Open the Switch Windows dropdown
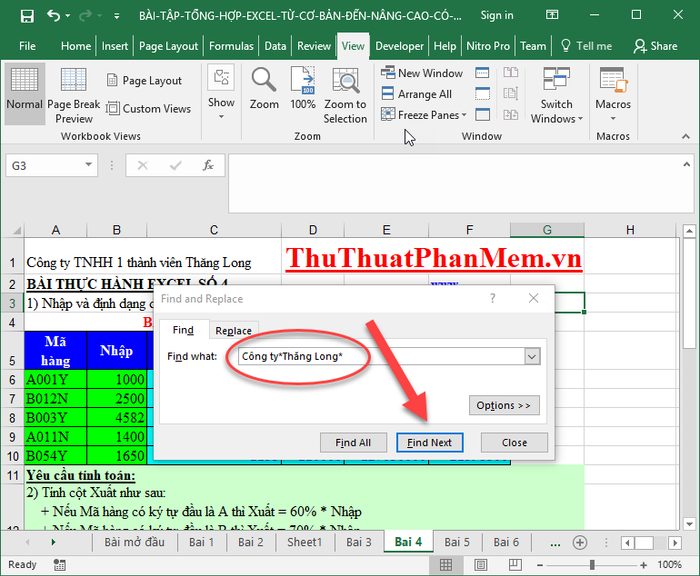700x576 pixels. click(x=557, y=95)
